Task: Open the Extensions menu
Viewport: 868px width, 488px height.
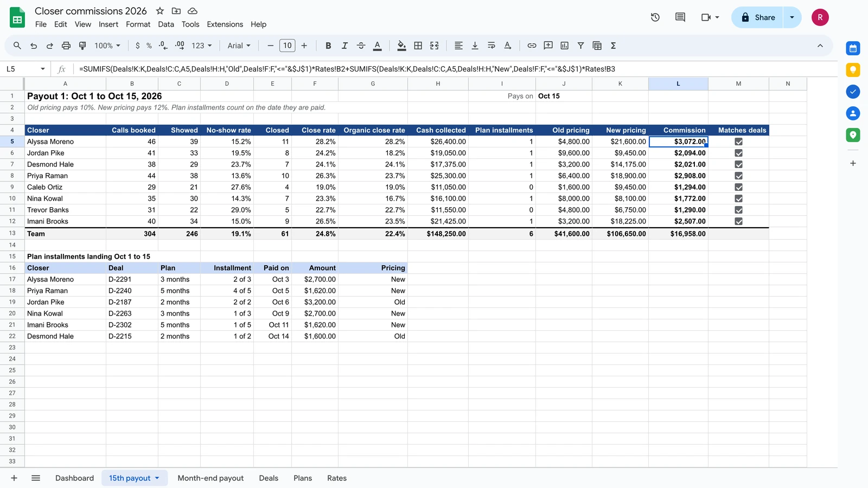Action: coord(225,24)
